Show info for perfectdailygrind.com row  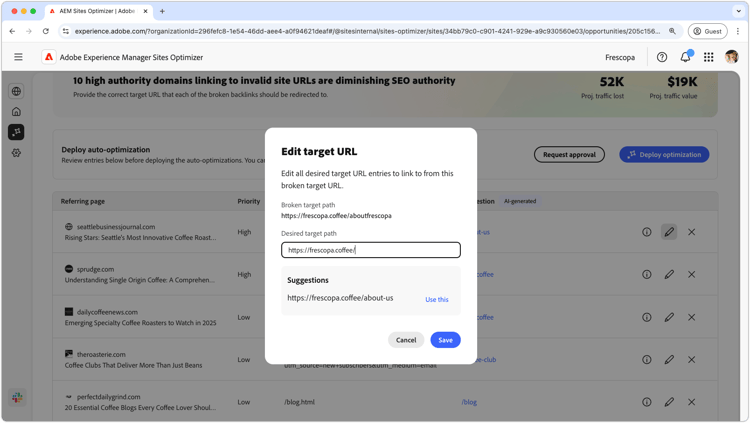point(647,402)
